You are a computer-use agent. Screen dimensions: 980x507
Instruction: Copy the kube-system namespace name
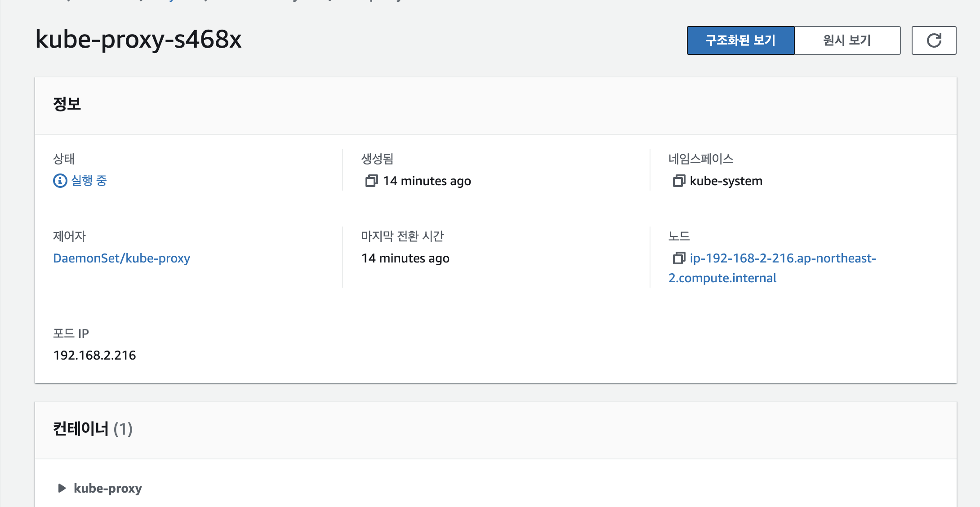pyautogui.click(x=678, y=181)
